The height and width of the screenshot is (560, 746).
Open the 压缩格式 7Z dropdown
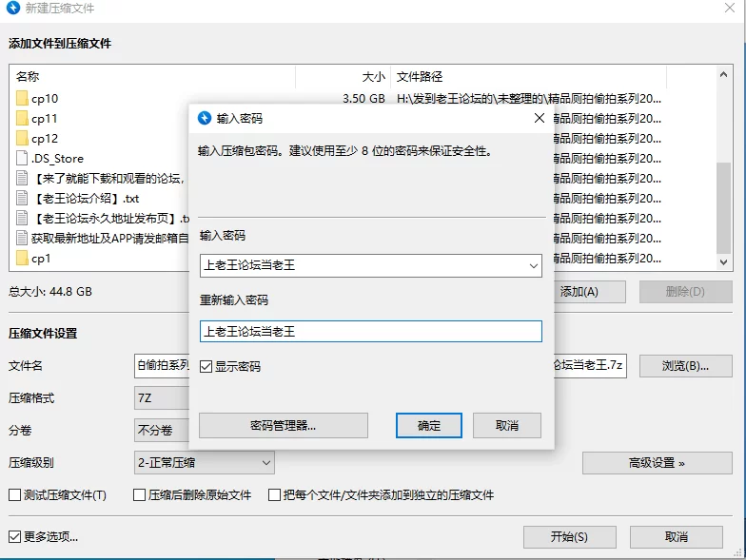coord(162,397)
